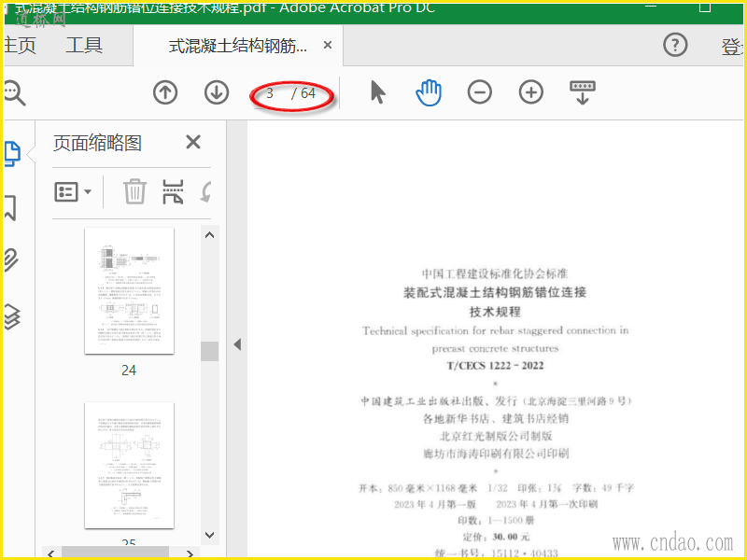
Task: Select page 25 thumbnail
Action: (129, 465)
